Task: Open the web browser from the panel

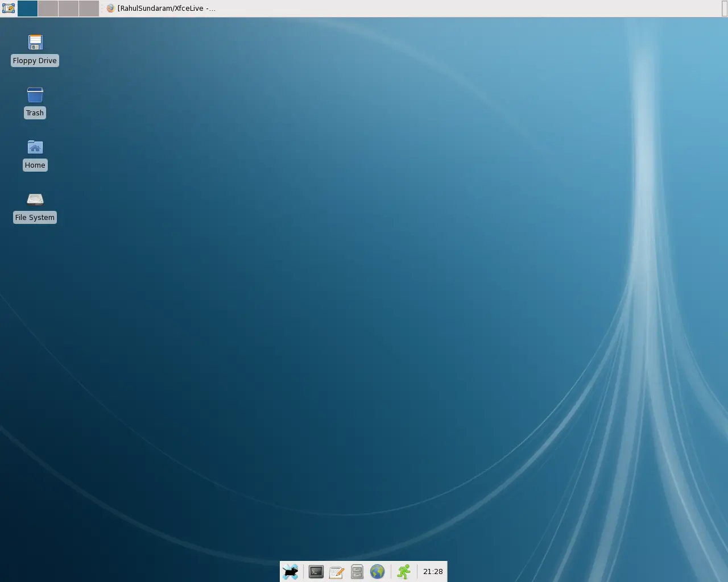Action: tap(378, 572)
